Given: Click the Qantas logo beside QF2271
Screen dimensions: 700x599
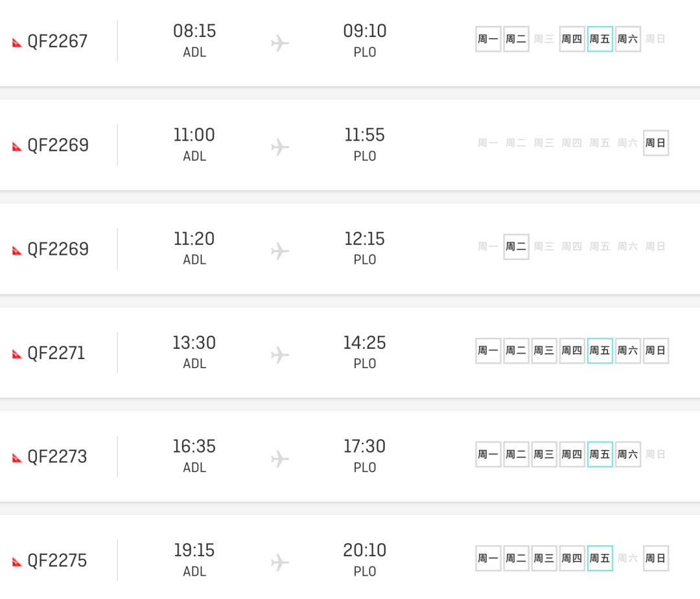Looking at the screenshot, I should tap(17, 355).
